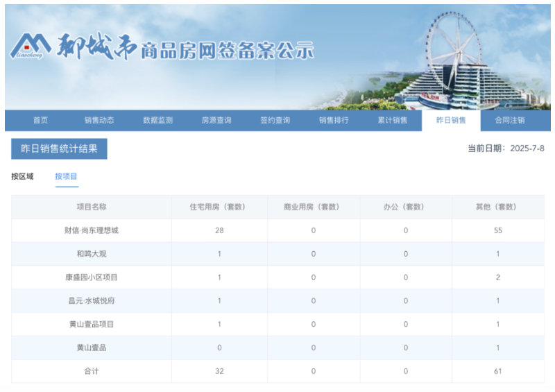The width and height of the screenshot is (555, 392).
Task: Open 房源查询 navigation item
Action: coord(216,121)
